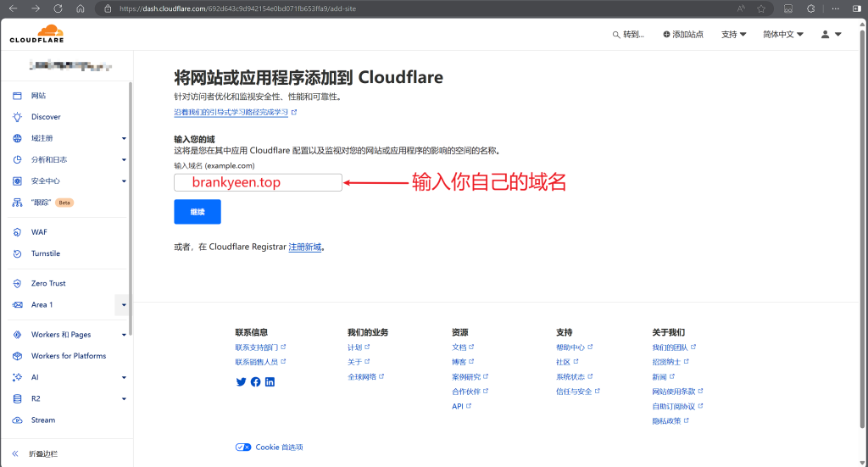Open the 注册新域 link
The width and height of the screenshot is (868, 467).
(305, 247)
